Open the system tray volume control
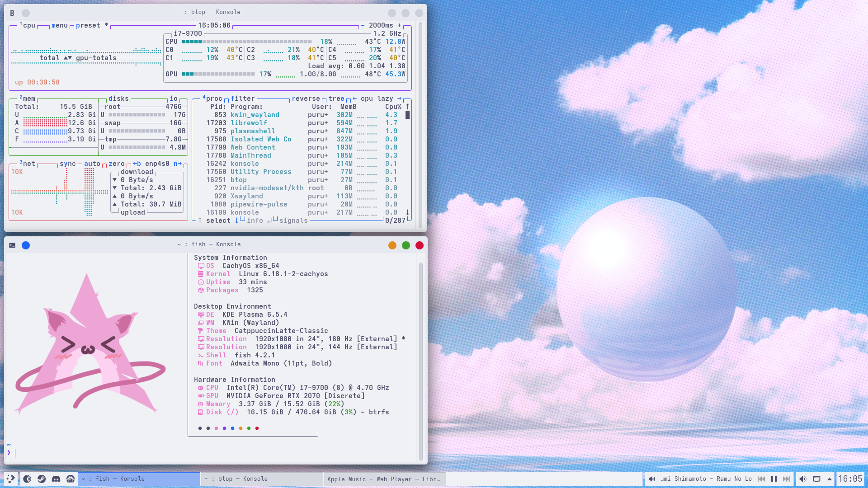The width and height of the screenshot is (868, 488). tap(803, 479)
